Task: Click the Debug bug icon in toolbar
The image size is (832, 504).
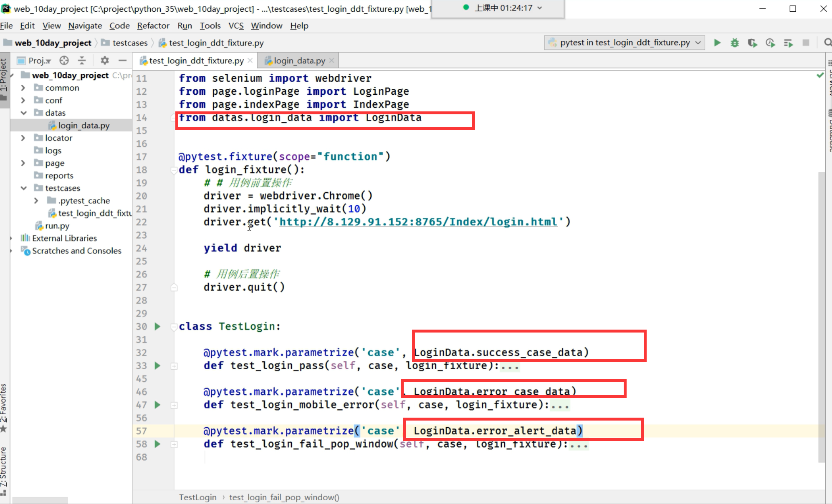Action: pos(735,43)
